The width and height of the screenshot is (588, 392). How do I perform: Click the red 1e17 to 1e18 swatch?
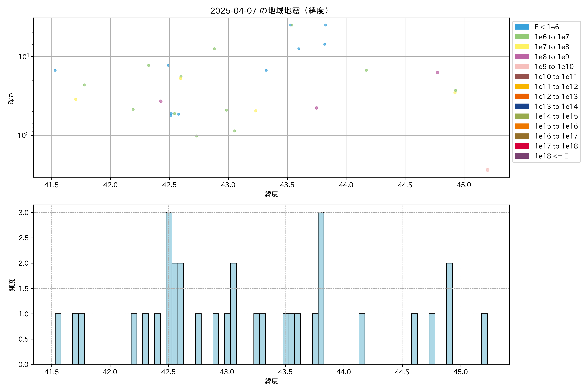click(522, 146)
